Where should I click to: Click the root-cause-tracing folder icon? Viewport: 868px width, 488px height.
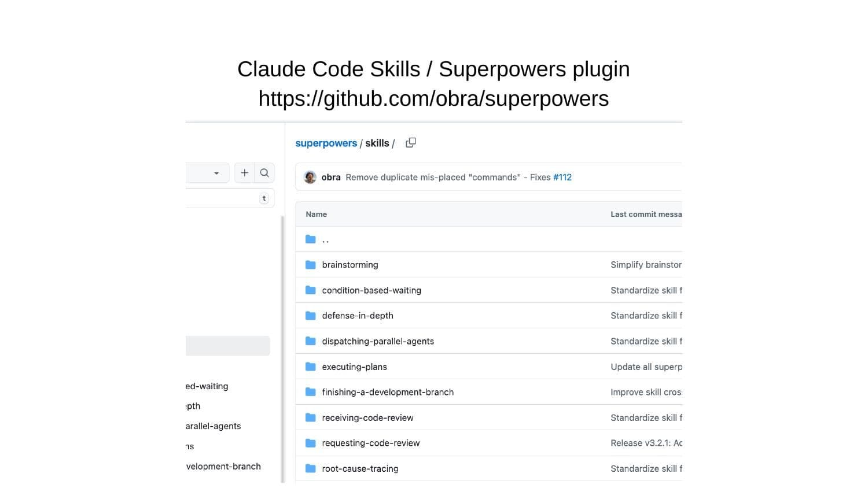[x=311, y=468]
